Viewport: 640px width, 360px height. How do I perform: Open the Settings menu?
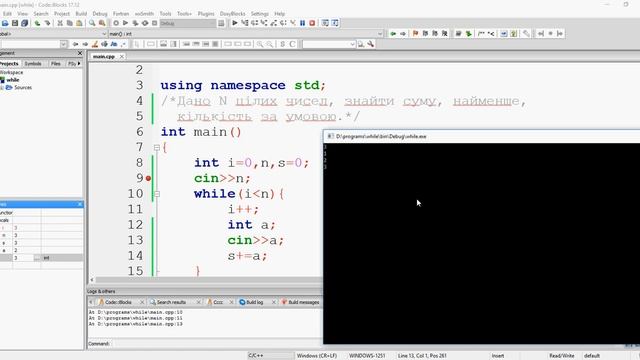pyautogui.click(x=260, y=13)
